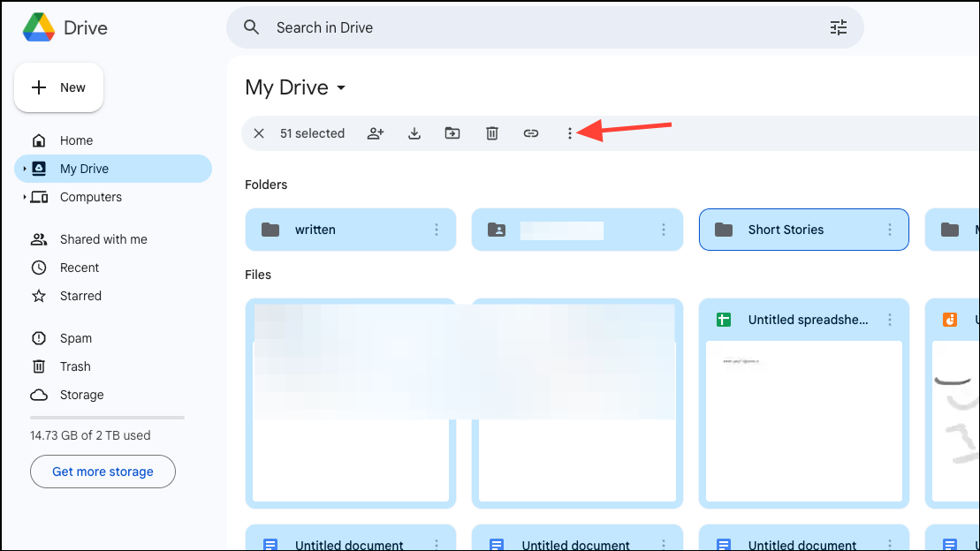Select the Starred sidebar item
This screenshot has width=980, height=551.
(x=79, y=296)
